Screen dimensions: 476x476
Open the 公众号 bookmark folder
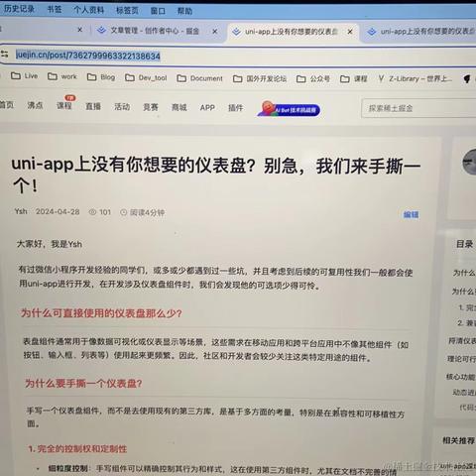click(313, 79)
